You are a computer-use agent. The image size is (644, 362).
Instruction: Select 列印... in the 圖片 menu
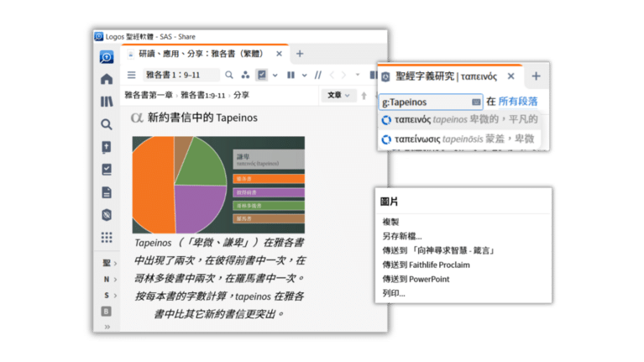click(x=394, y=293)
